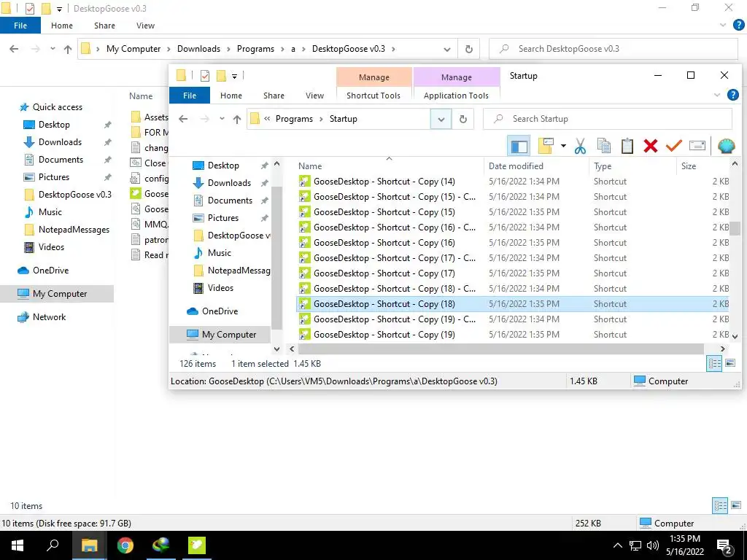This screenshot has width=747, height=560.
Task: Open File tab in Startup window
Action: (x=190, y=96)
